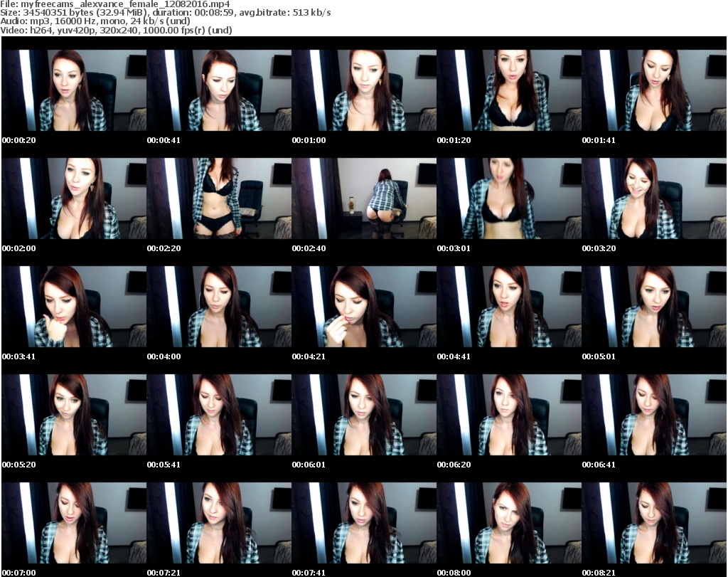
Task: Open the thumbnail frame at 00:03:20
Action: point(654,198)
